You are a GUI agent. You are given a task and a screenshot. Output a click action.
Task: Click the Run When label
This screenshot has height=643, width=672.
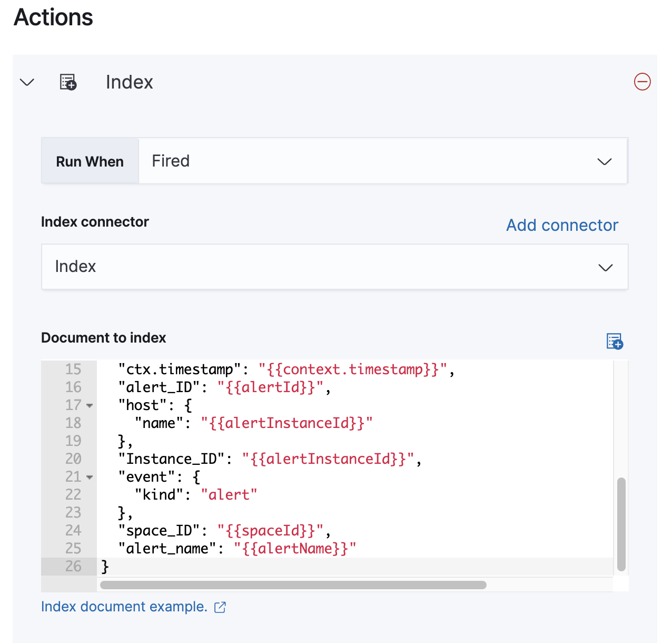tap(90, 161)
